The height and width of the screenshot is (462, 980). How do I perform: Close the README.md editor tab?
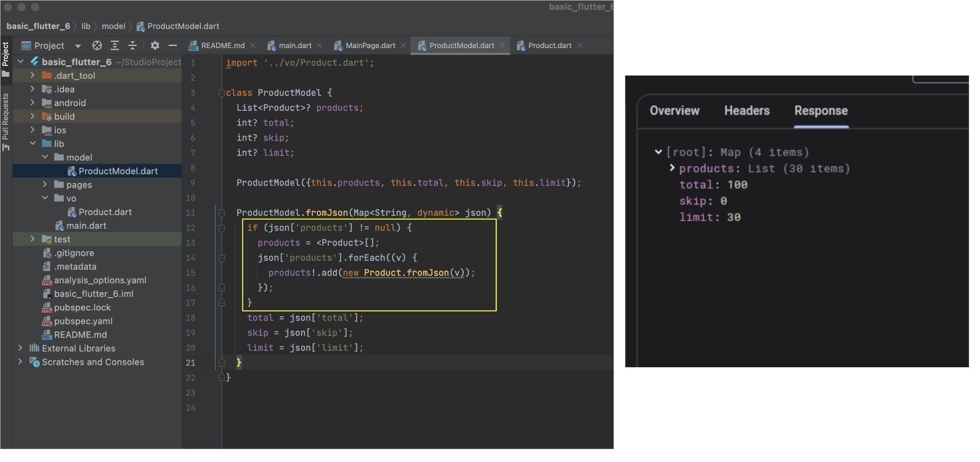[253, 46]
